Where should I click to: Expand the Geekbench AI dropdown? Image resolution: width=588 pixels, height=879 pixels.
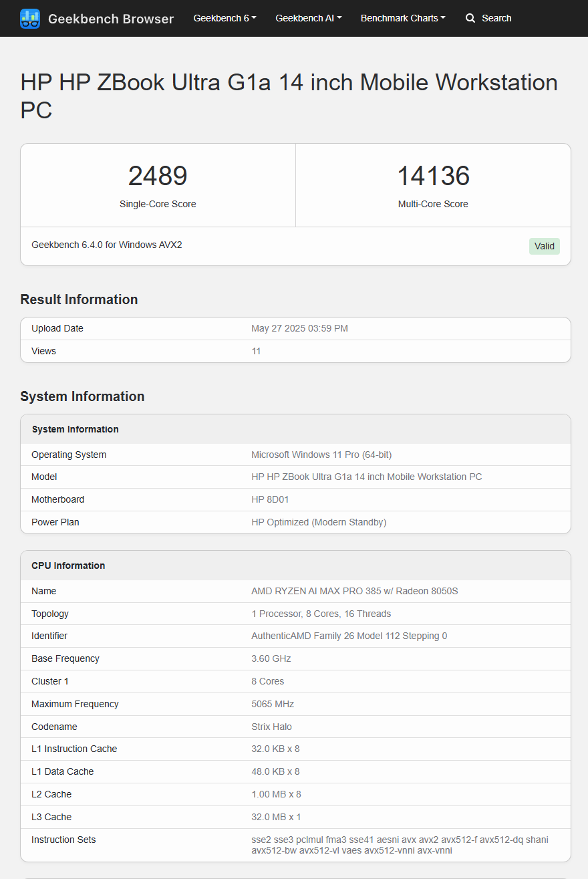(x=308, y=18)
